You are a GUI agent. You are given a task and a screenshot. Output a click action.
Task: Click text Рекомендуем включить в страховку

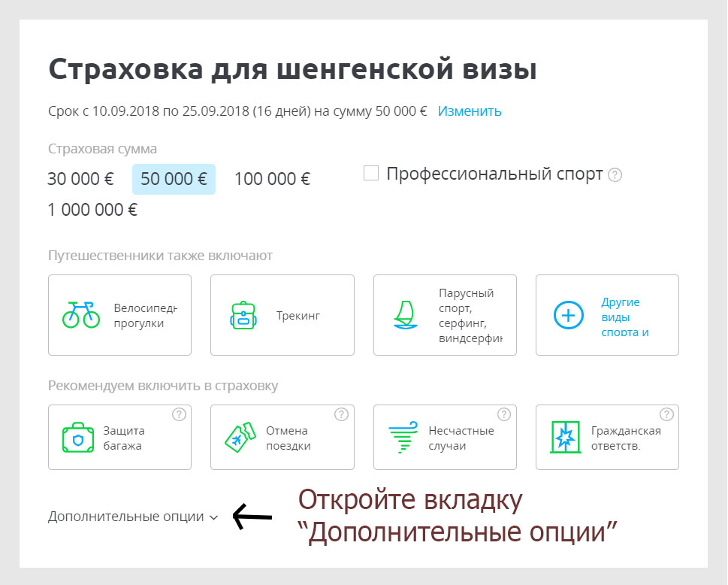[x=163, y=386]
